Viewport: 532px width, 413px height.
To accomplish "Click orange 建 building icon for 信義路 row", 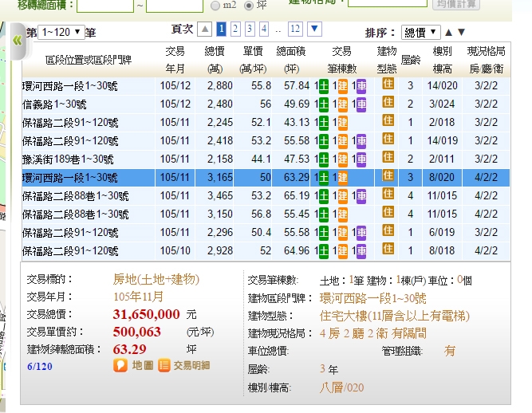I will click(342, 104).
